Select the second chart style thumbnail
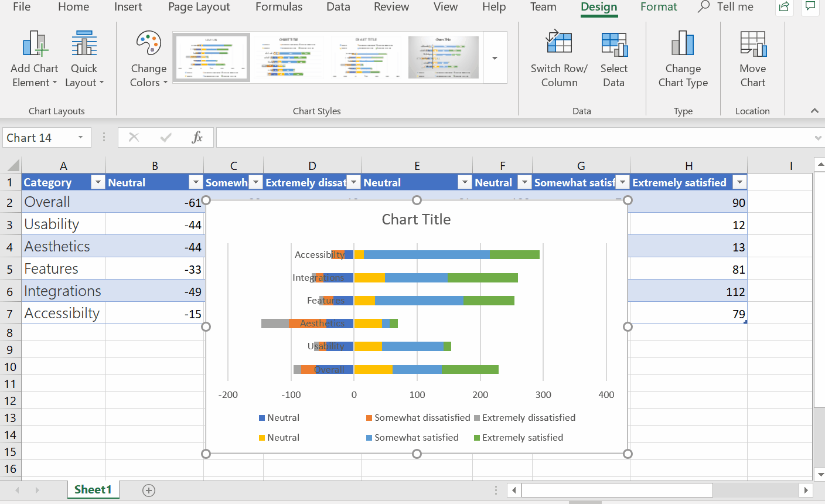The height and width of the screenshot is (504, 825). [x=288, y=57]
